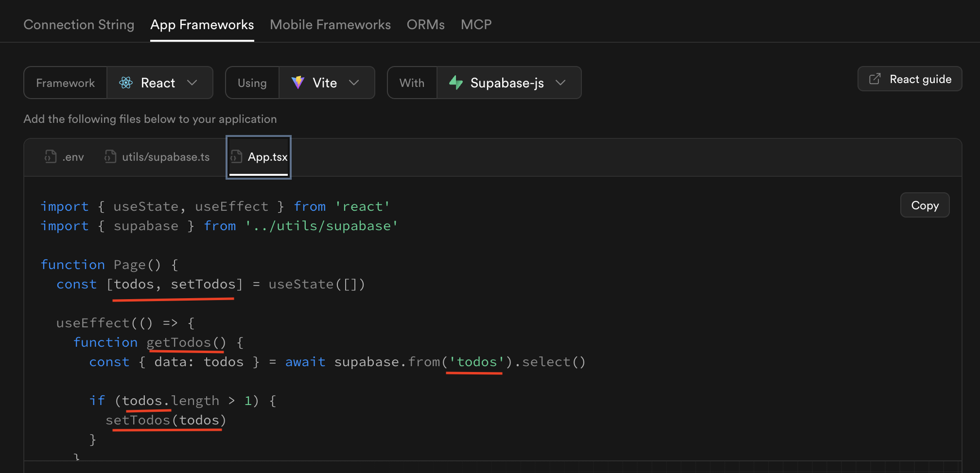
Task: Click the Vite logo icon
Action: [x=297, y=83]
